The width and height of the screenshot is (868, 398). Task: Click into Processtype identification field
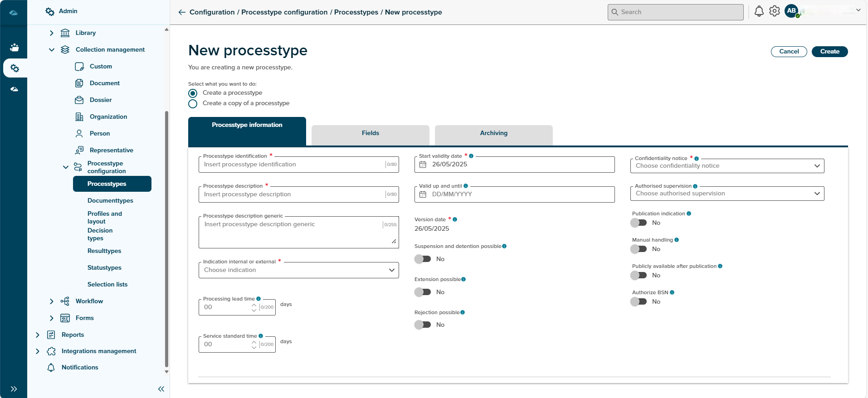pos(299,165)
